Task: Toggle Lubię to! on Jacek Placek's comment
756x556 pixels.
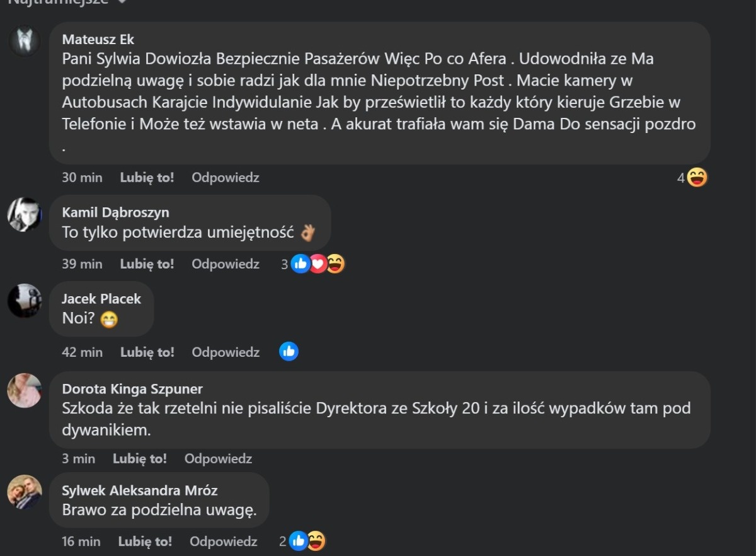Action: click(x=147, y=352)
